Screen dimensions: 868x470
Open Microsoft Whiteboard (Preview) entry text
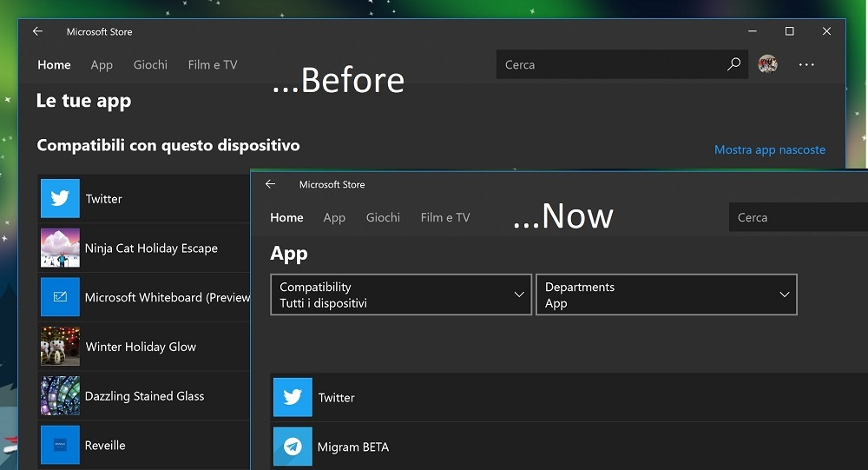[168, 298]
